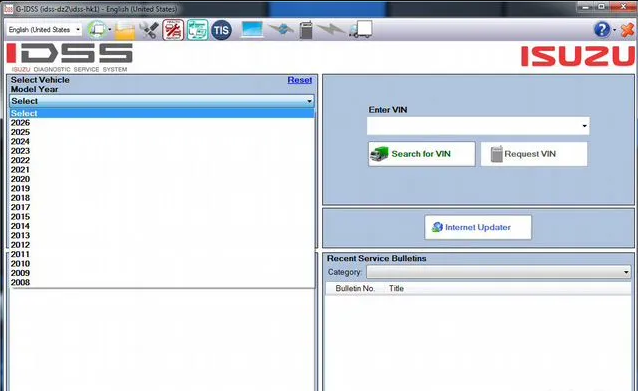Image resolution: width=638 pixels, height=391 pixels.
Task: Open the language selector dropdown
Action: pyautogui.click(x=44, y=30)
